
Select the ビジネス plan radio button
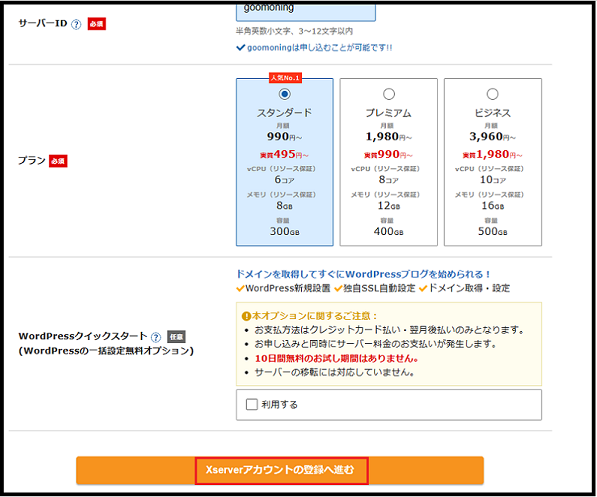click(x=492, y=94)
